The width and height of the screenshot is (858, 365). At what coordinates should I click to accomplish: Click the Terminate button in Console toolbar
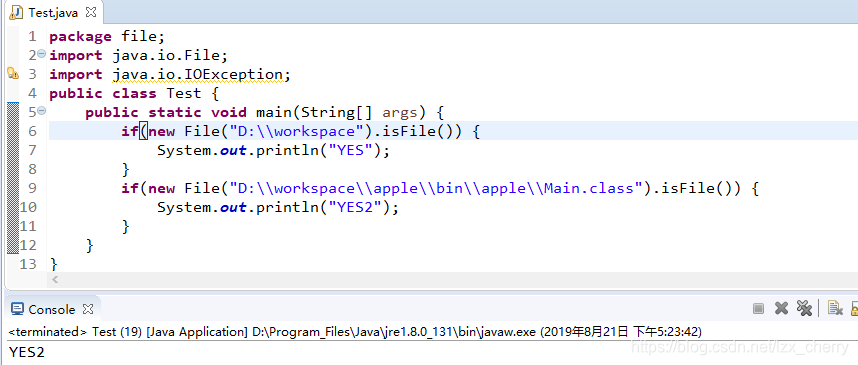click(x=758, y=309)
